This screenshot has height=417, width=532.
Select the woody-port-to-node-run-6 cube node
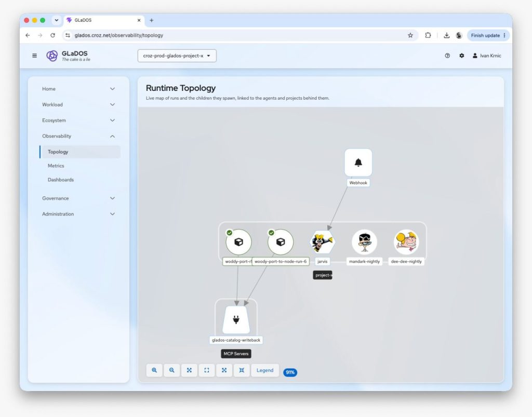click(281, 242)
